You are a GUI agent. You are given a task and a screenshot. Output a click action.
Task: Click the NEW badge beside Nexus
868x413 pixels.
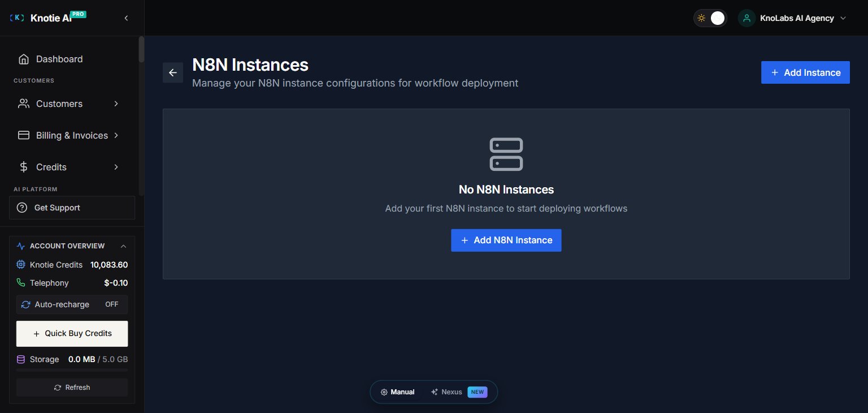[477, 392]
